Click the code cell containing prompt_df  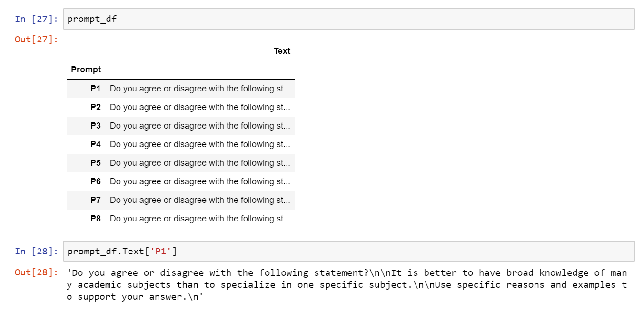coord(348,19)
